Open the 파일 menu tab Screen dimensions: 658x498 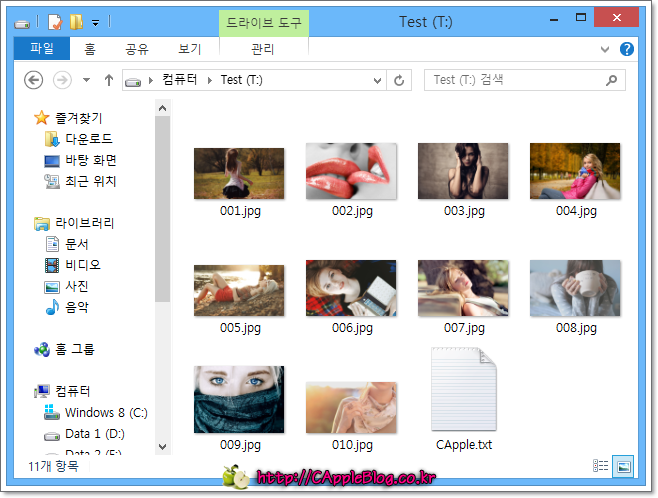pyautogui.click(x=42, y=49)
